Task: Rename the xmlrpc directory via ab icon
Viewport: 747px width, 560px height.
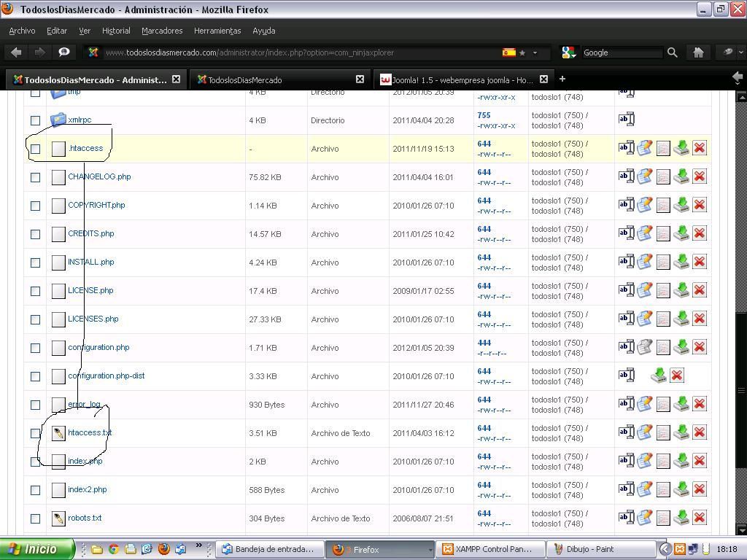Action: 626,119
